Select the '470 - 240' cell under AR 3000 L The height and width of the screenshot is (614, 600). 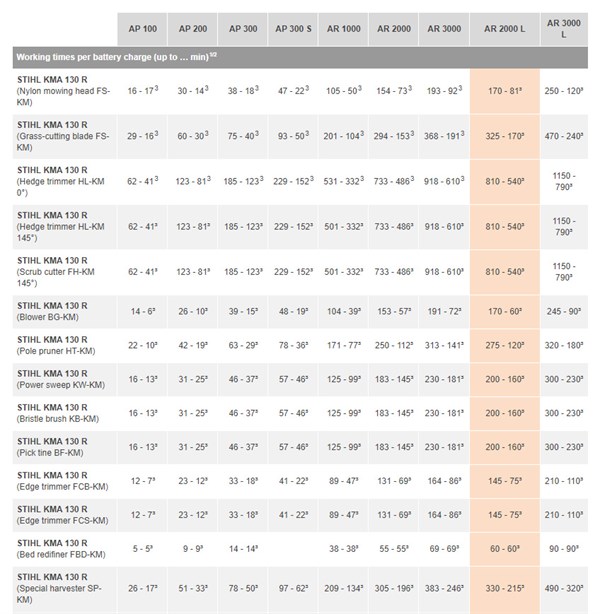564,134
